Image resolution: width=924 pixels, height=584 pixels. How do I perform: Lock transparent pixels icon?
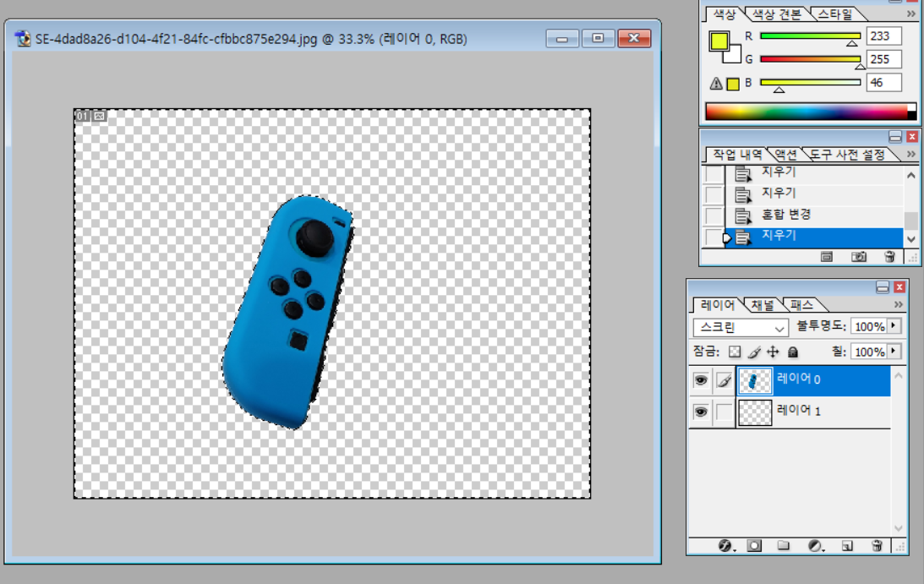(735, 352)
